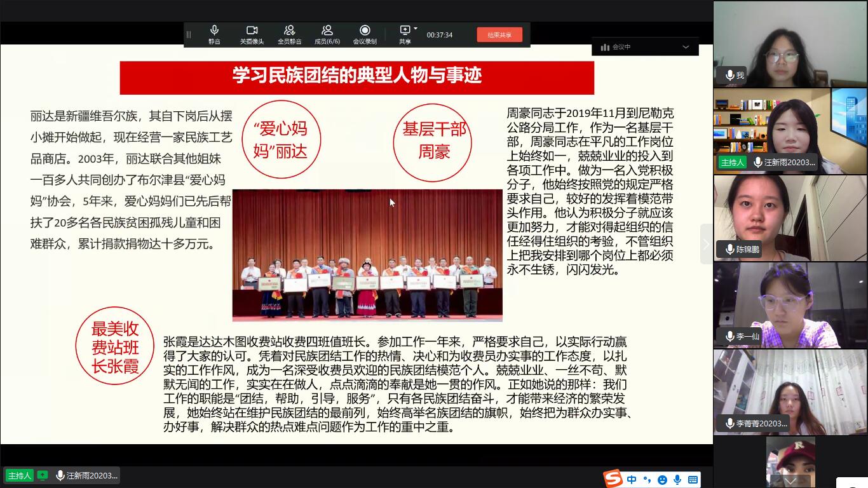
Task: Mute microphone with the 静音 button
Action: (x=214, y=34)
